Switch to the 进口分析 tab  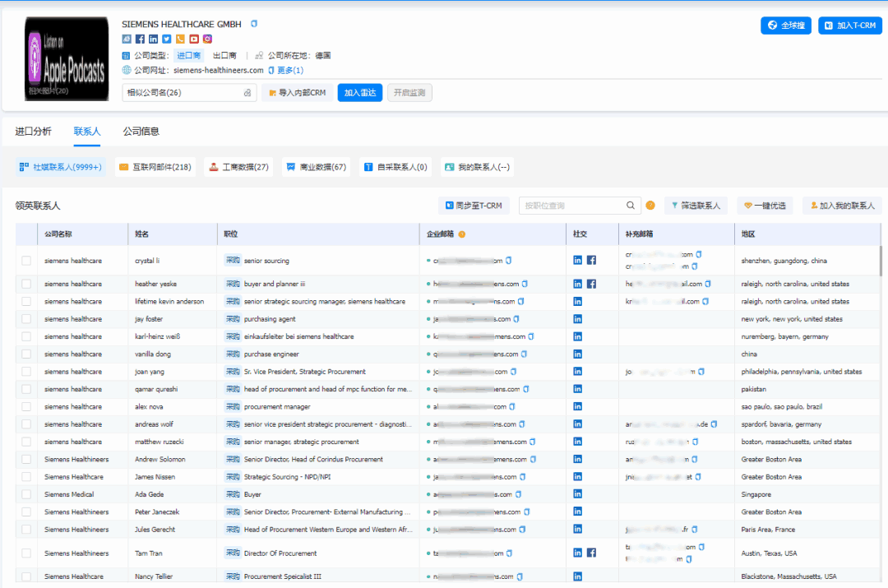33,132
